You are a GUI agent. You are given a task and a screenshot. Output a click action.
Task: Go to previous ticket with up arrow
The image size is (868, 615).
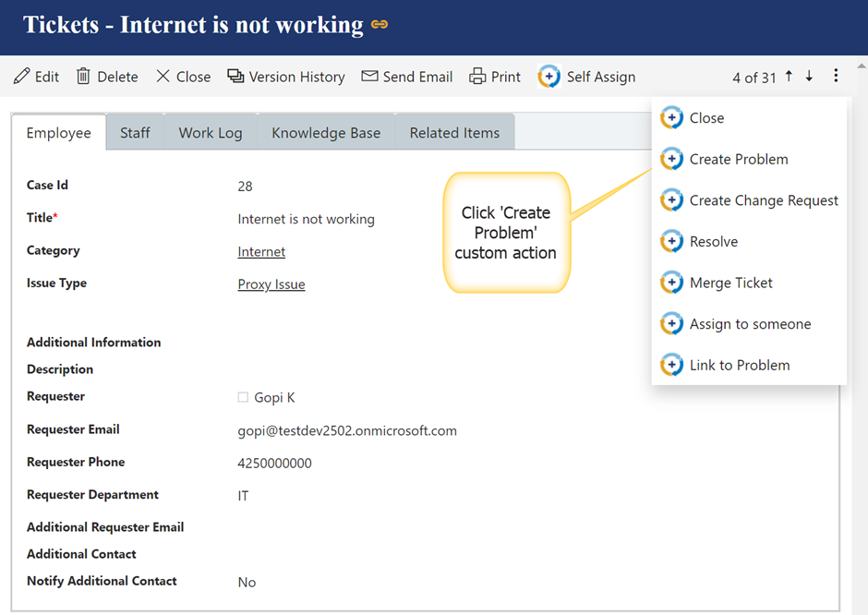[x=789, y=77]
